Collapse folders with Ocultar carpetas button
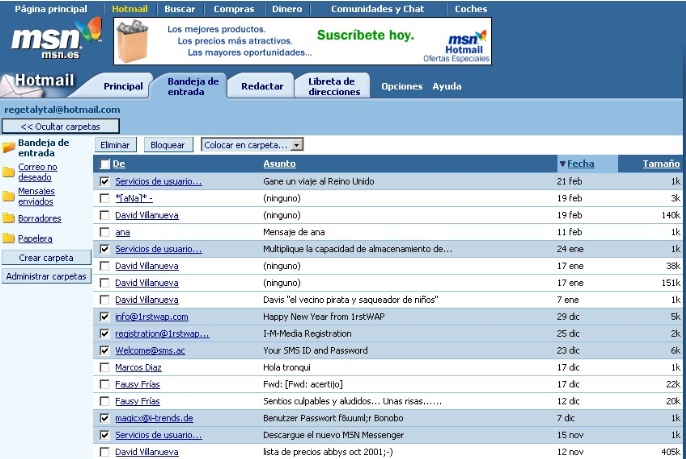This screenshot has height=459, width=686. [x=61, y=126]
